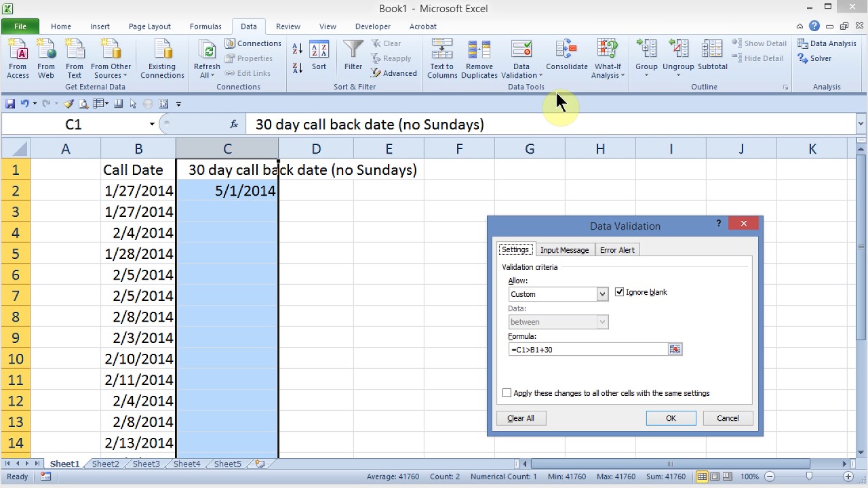868x488 pixels.
Task: Switch to Normal view in status bar
Action: [703, 476]
